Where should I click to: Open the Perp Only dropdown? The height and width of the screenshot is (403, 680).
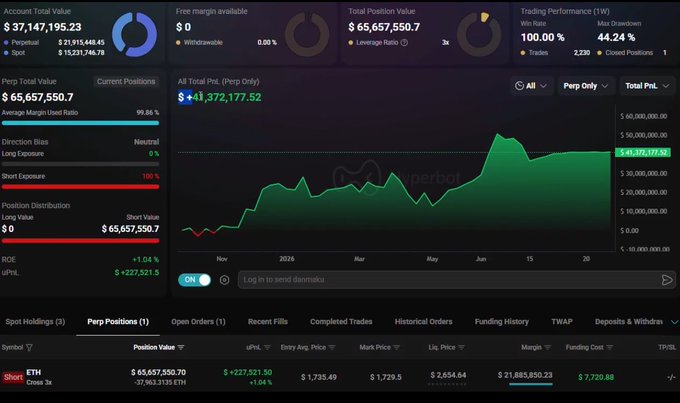[x=585, y=86]
